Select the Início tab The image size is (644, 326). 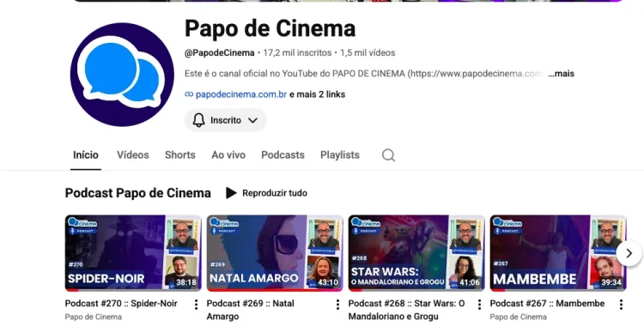(85, 155)
